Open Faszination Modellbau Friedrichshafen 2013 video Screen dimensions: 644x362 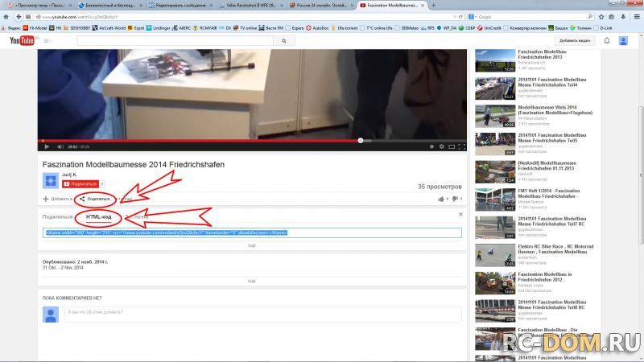coord(542,54)
